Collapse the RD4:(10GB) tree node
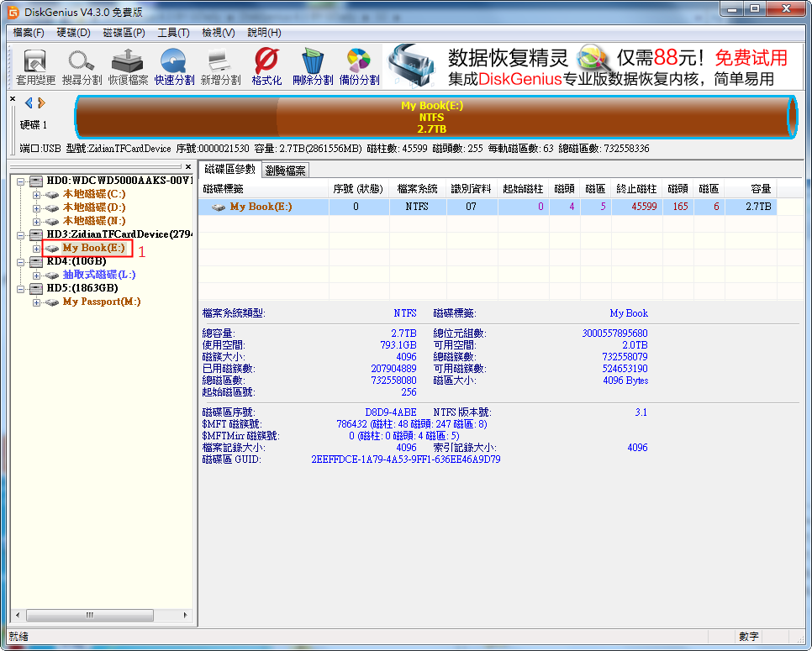812x651 pixels. (x=21, y=262)
